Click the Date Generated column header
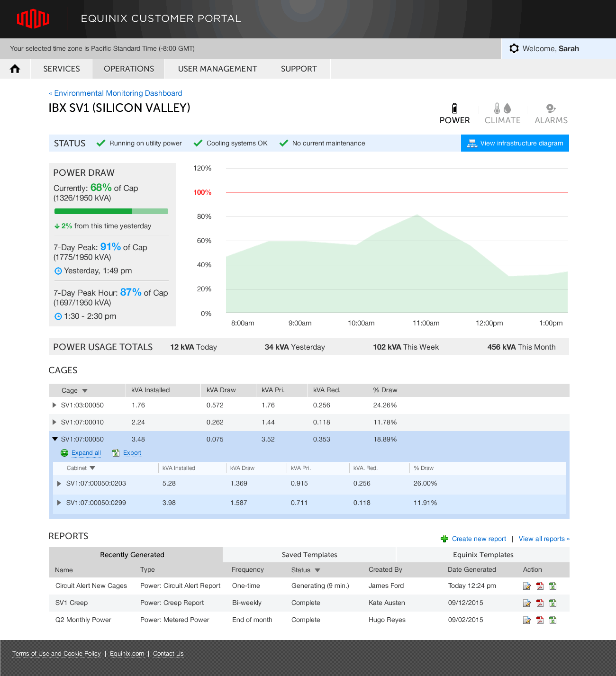Image resolution: width=616 pixels, height=676 pixels. [x=472, y=569]
